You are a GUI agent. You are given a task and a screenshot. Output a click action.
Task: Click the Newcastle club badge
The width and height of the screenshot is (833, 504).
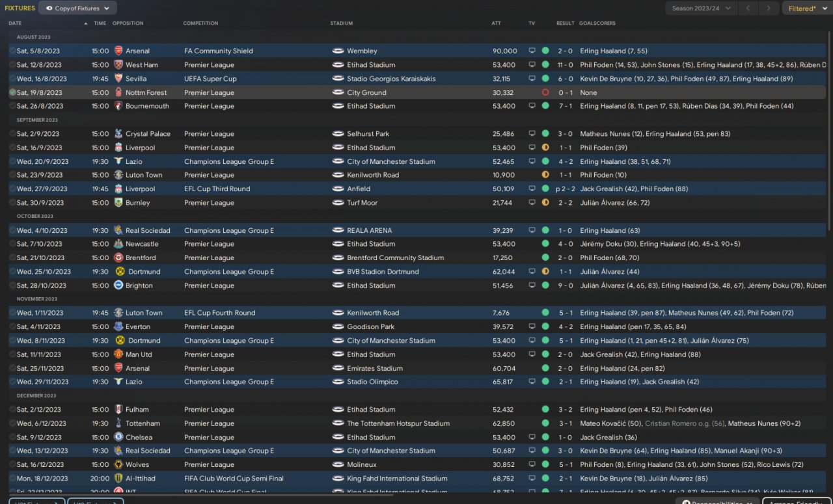click(118, 244)
